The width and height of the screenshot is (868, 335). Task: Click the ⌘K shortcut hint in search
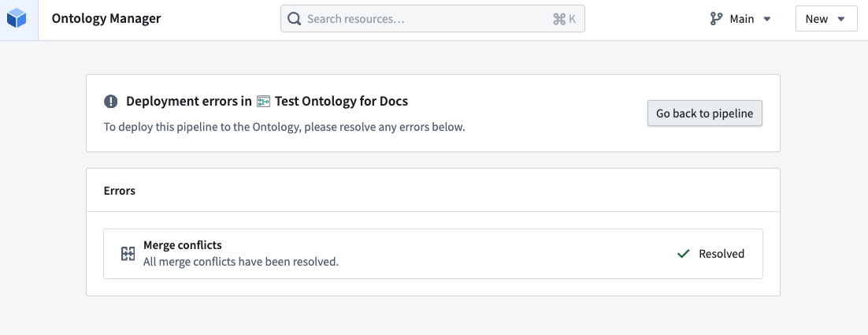pos(564,19)
